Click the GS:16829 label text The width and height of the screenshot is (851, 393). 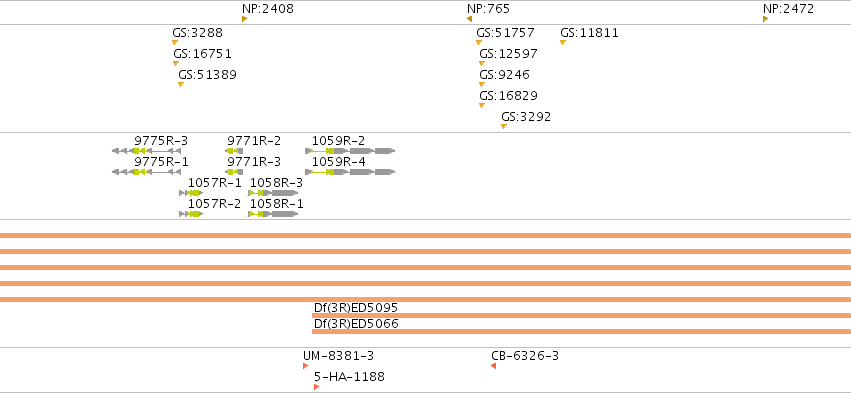point(509,96)
